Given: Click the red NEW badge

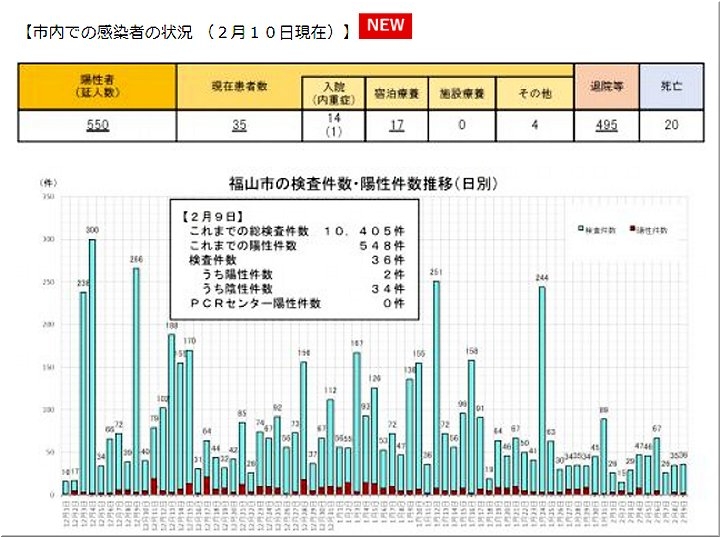Looking at the screenshot, I should [x=385, y=26].
